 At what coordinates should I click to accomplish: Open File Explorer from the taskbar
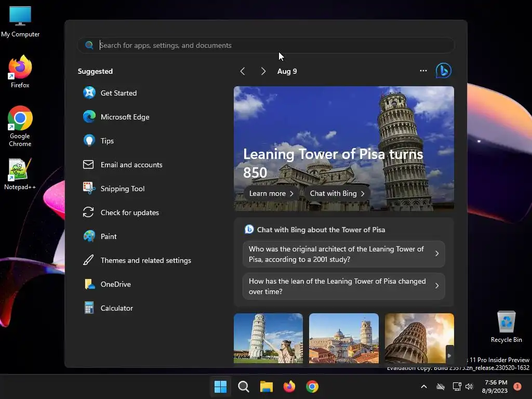[x=267, y=387]
